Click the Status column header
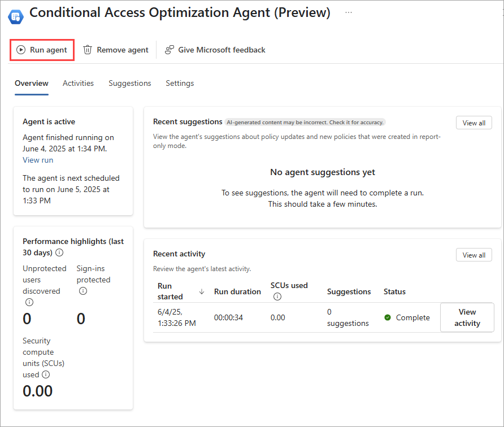 coord(394,291)
